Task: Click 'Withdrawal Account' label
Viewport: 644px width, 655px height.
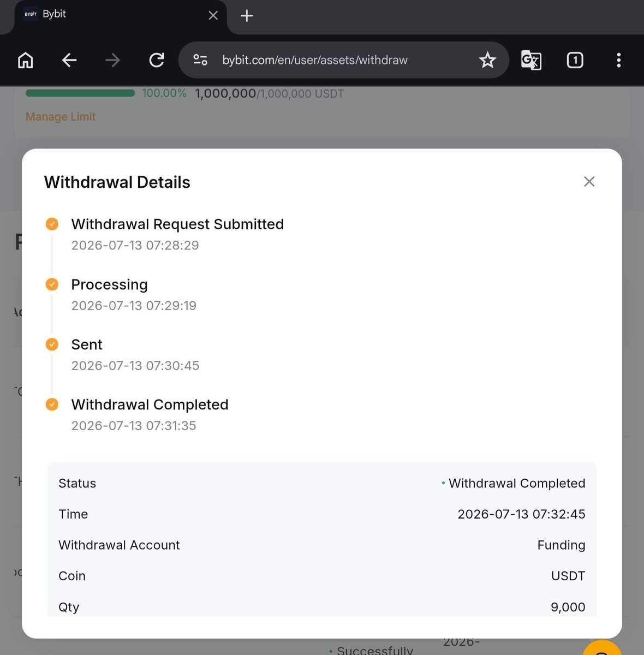Action: (x=119, y=545)
